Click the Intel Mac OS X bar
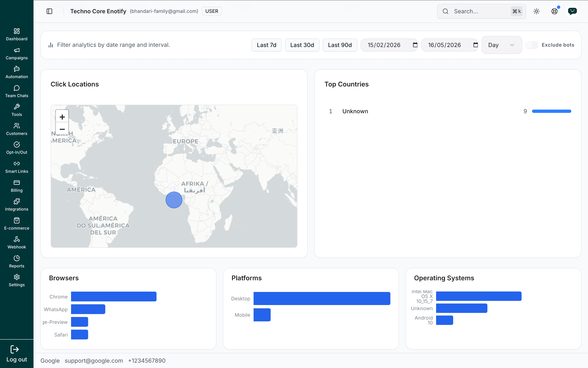Screen dimensions: 588x368 pyautogui.click(x=479, y=296)
